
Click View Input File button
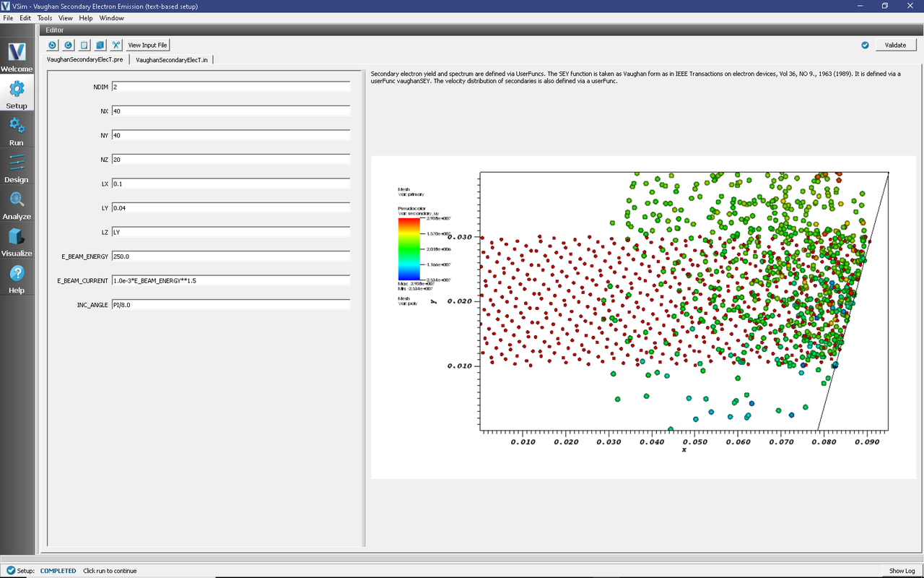[147, 45]
